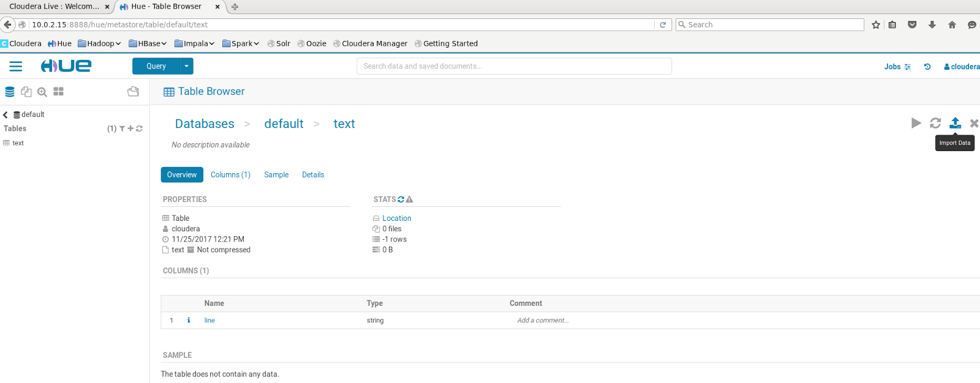Toggle the hamburger menu sidebar
This screenshot has width=980, height=383.
tap(16, 66)
